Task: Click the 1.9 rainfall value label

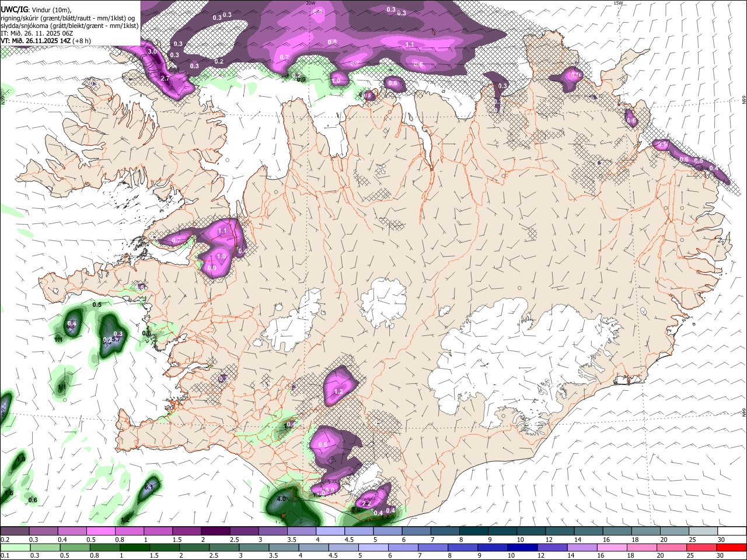Action: (x=22, y=460)
